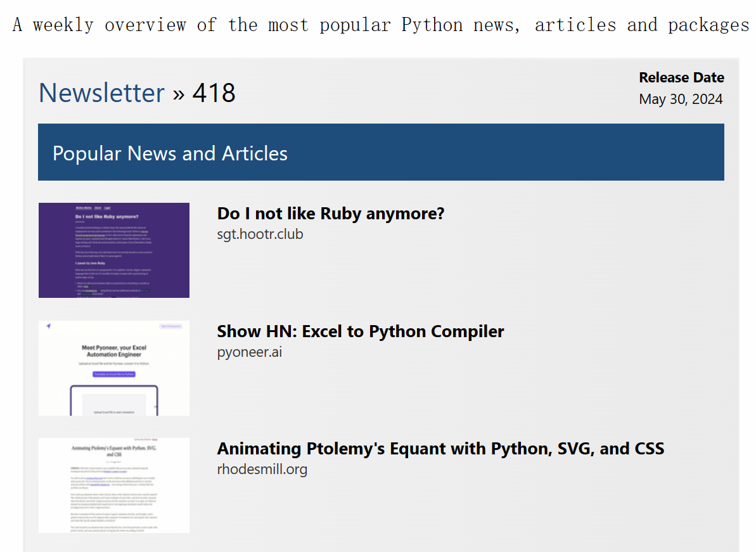The width and height of the screenshot is (756, 552).
Task: Click the nav buttons atop the Ruby thumbnail
Action: pyautogui.click(x=93, y=208)
